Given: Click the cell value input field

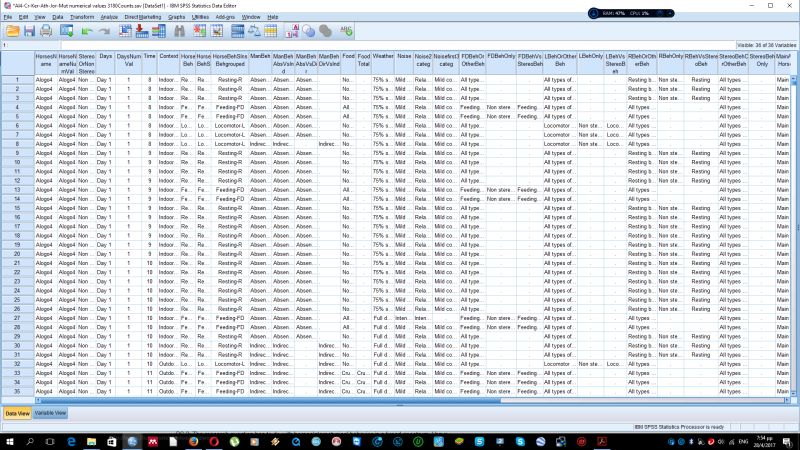Looking at the screenshot, I should 398,45.
